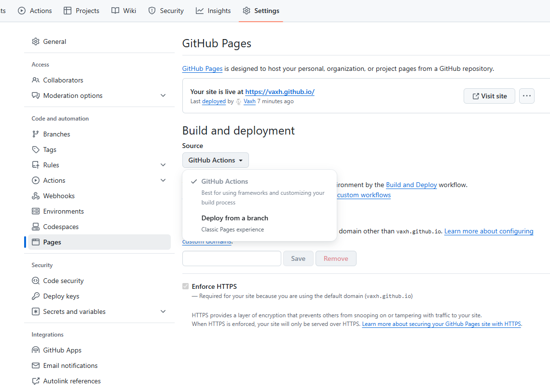Open the GitHub Pages documentation link
The height and width of the screenshot is (392, 550).
[x=203, y=69]
